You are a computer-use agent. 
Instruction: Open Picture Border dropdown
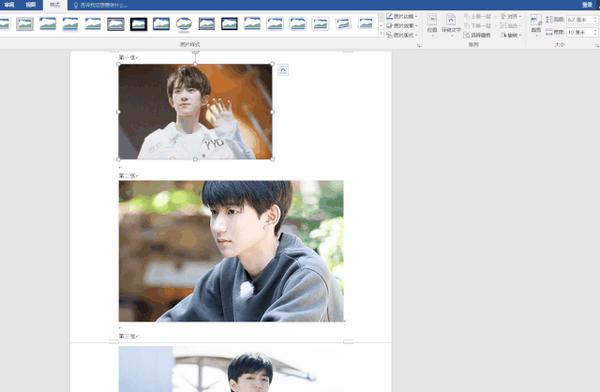(402, 16)
